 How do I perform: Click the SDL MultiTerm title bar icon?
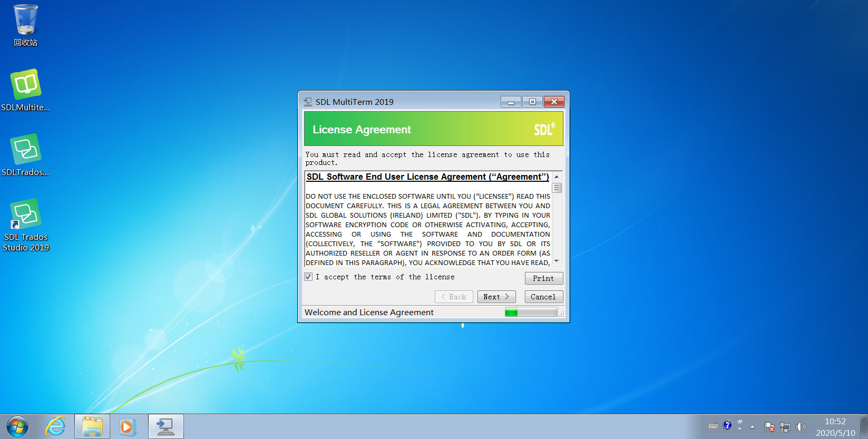click(308, 102)
